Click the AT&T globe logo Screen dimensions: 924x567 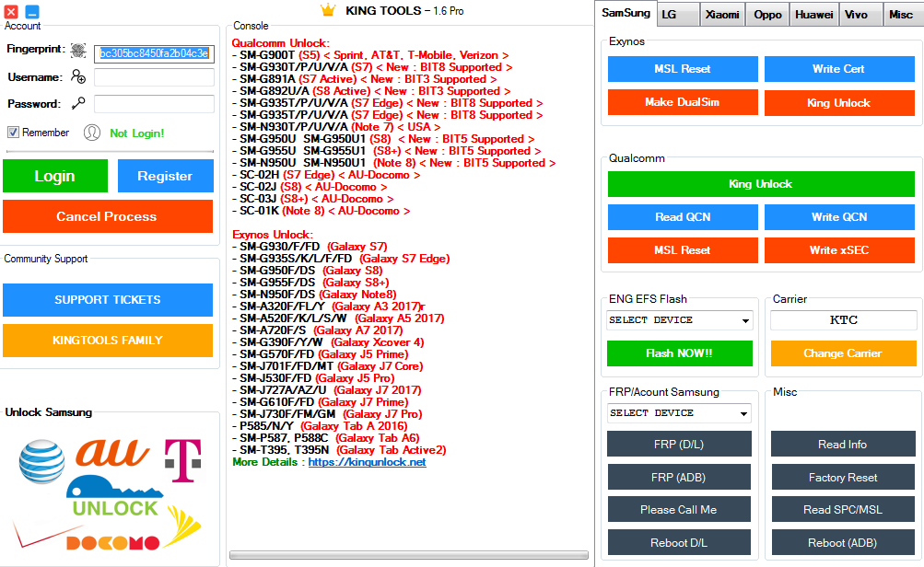point(41,461)
